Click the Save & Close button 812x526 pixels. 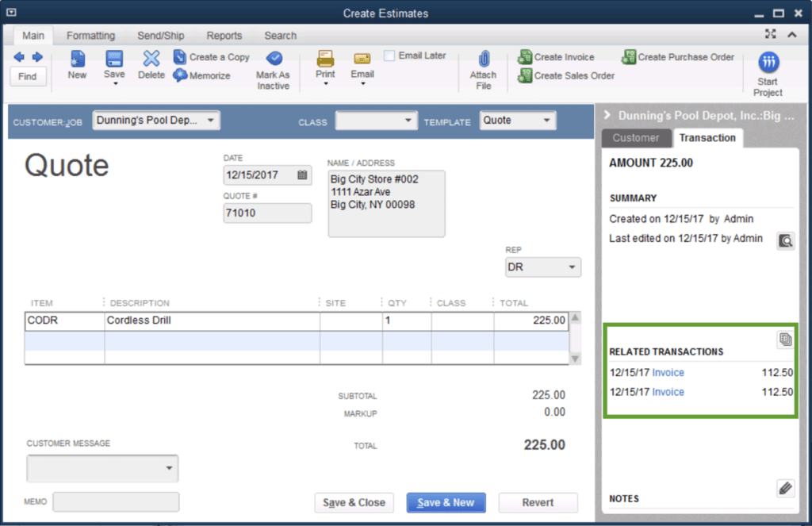coord(354,502)
